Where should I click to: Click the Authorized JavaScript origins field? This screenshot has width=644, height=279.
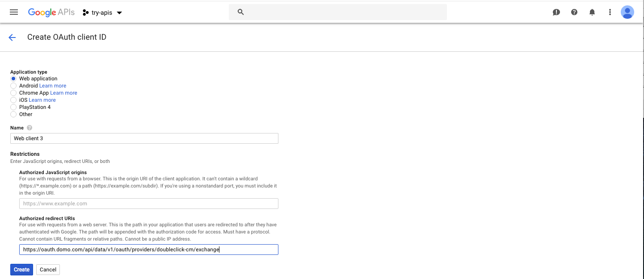click(x=148, y=204)
